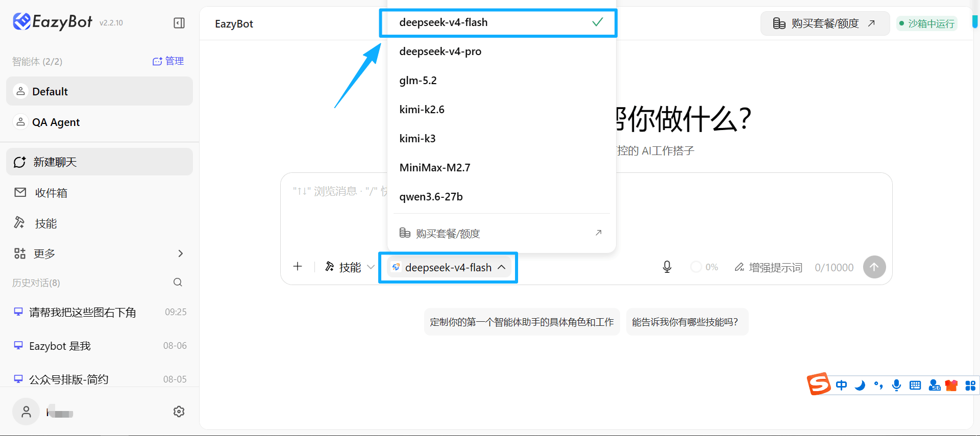This screenshot has height=436, width=980.
Task: Click 购买套餐/额度 inside the model dropdown
Action: tap(501, 233)
